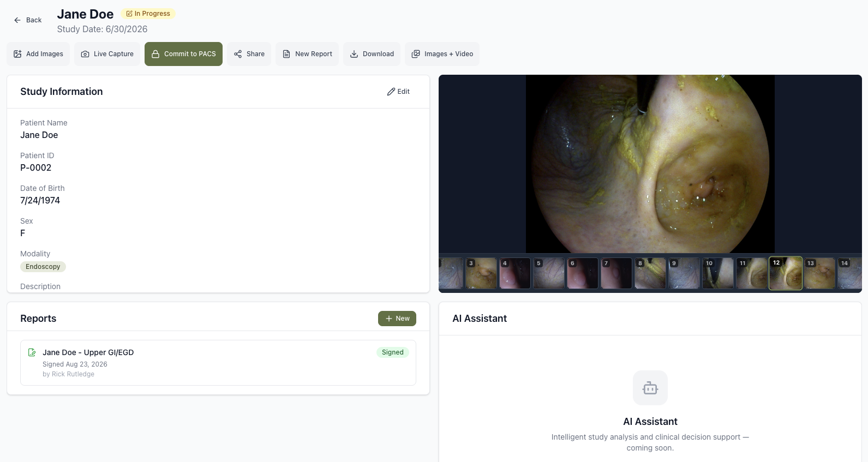Create a New Report from toolbar
This screenshot has height=462, width=868.
(307, 54)
